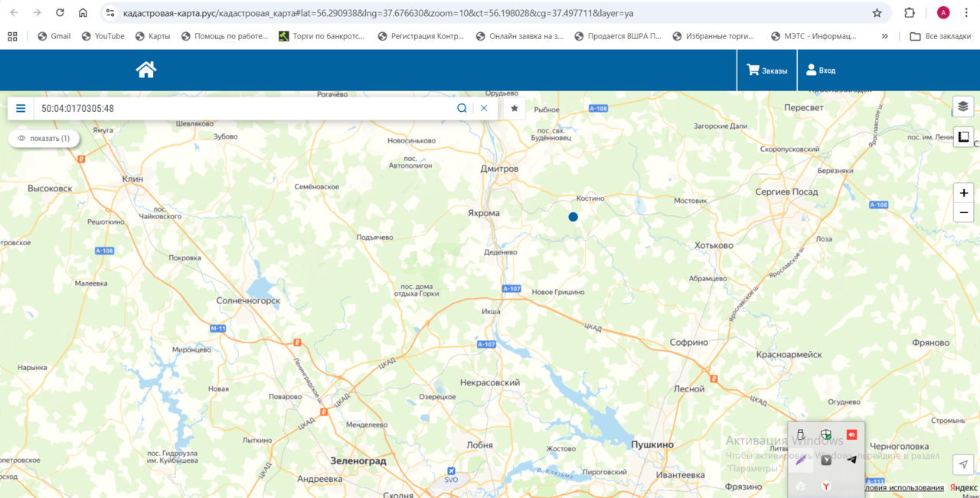
Task: Zoom in the map with plus button
Action: [x=963, y=193]
